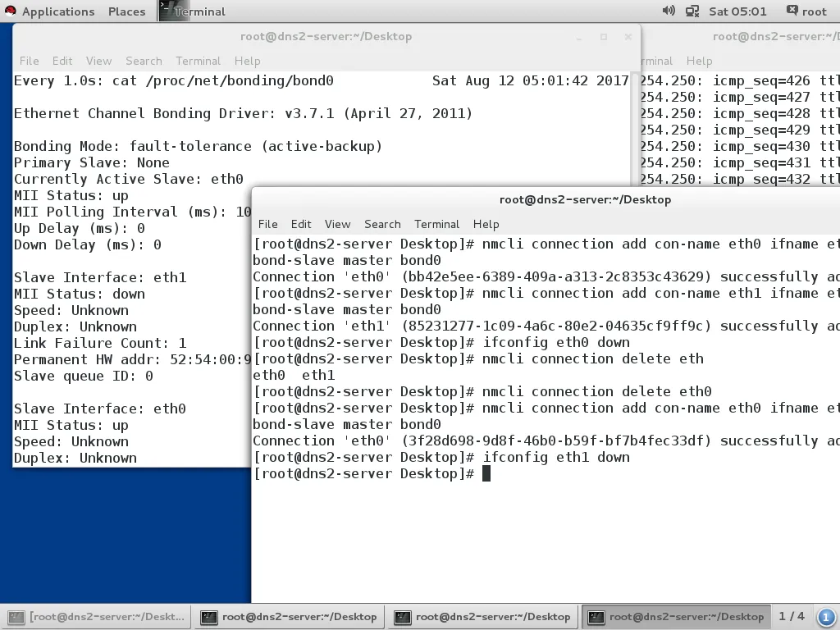The image size is (840, 630).
Task: Click 'ifconfig eth0 down' command line
Action: [x=556, y=342]
